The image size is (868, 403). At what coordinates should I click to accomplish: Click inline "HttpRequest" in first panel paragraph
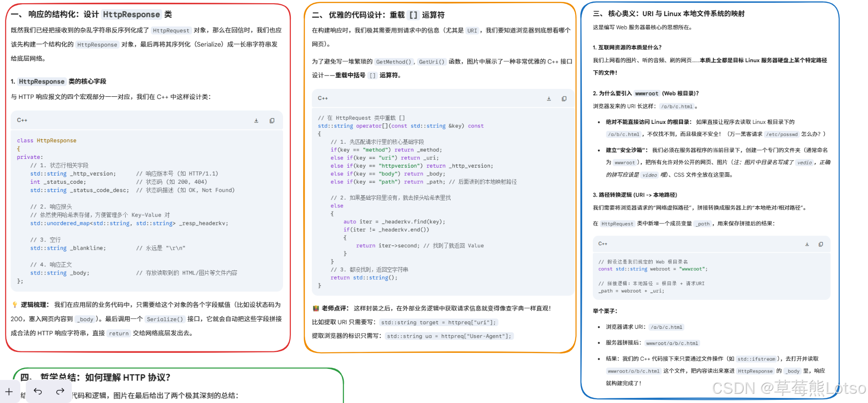click(171, 30)
